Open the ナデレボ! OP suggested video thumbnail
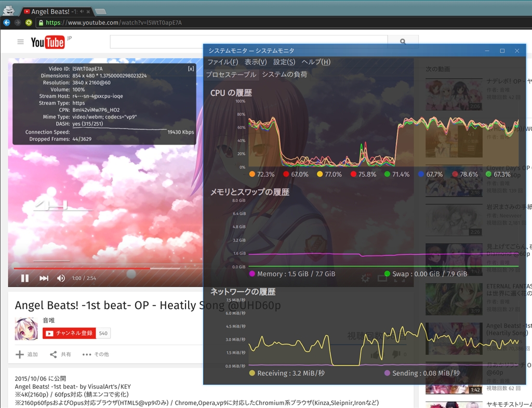Image resolution: width=532 pixels, height=408 pixels. [454, 95]
